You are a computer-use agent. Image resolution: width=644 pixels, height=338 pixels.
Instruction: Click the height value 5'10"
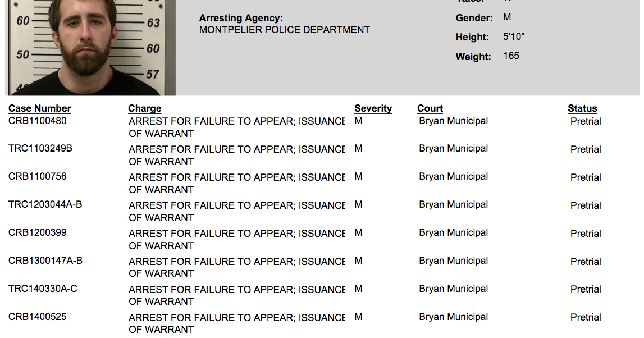coord(514,36)
